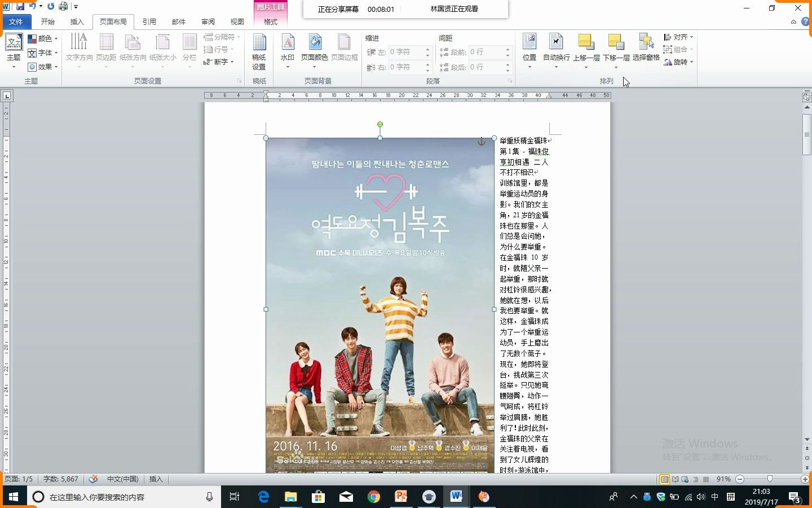Open the 位置 position menu
The width and height of the screenshot is (812, 508).
[529, 51]
